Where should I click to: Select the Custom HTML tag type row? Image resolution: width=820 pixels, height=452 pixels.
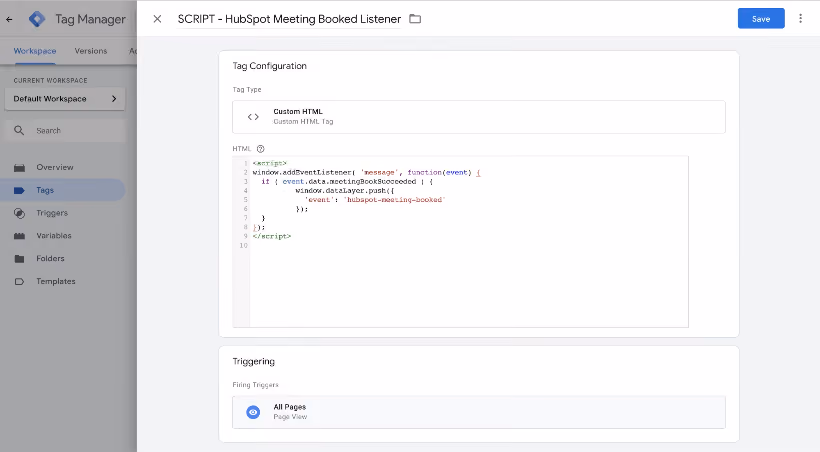tap(479, 117)
